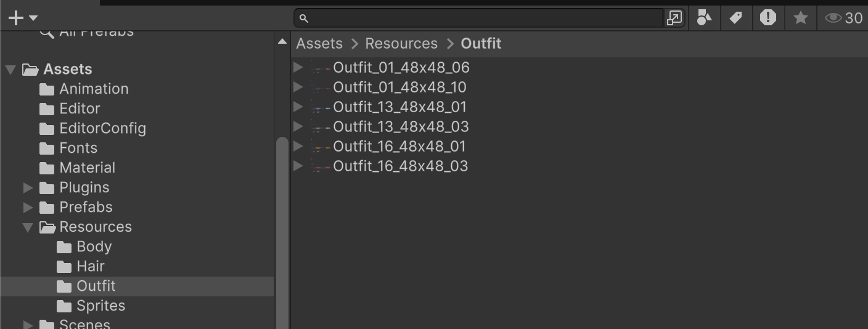Save search with the favorites star
Screen dimensions: 868x329
coord(800,18)
